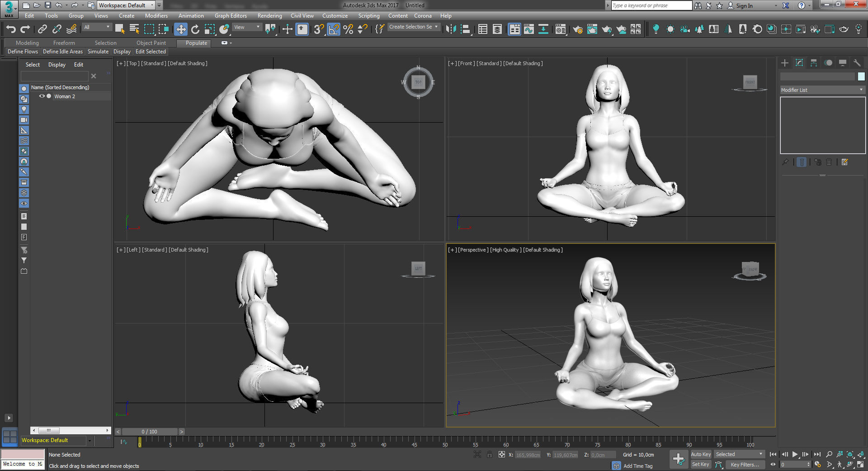Open the Utilities wrench tab in command panel

tap(857, 63)
